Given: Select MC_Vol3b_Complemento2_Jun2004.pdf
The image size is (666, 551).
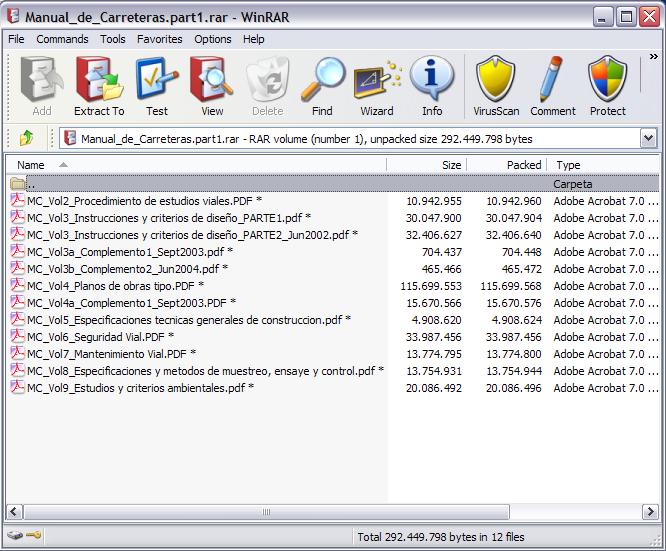Looking at the screenshot, I should tap(127, 269).
